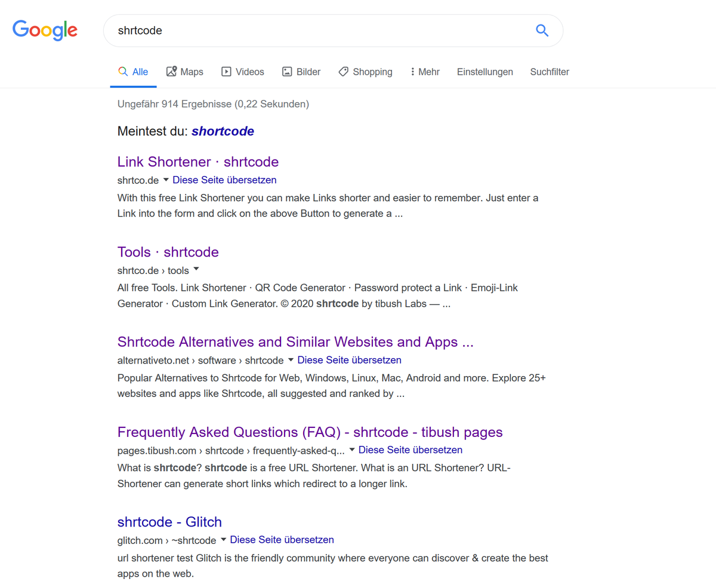The height and width of the screenshot is (588, 716).
Task: Click the Videos play icon
Action: pyautogui.click(x=226, y=72)
